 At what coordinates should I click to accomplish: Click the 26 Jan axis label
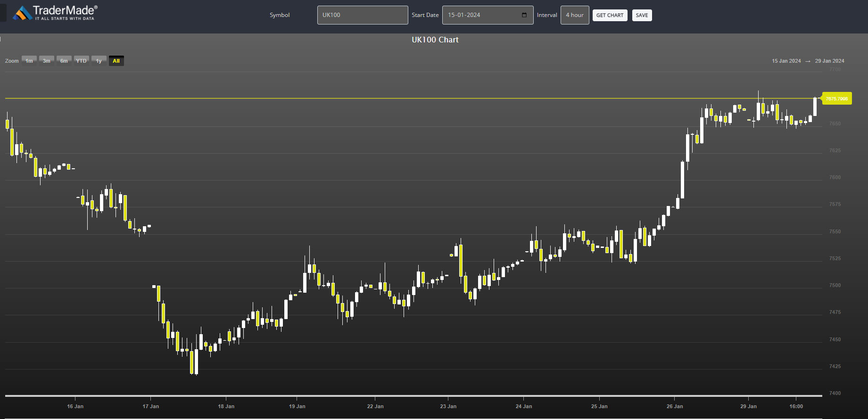675,406
